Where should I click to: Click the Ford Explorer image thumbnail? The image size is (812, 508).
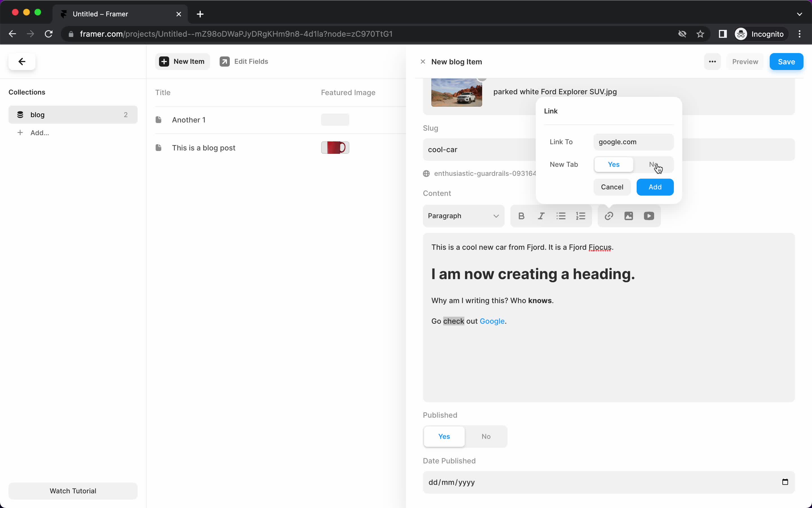(x=456, y=92)
